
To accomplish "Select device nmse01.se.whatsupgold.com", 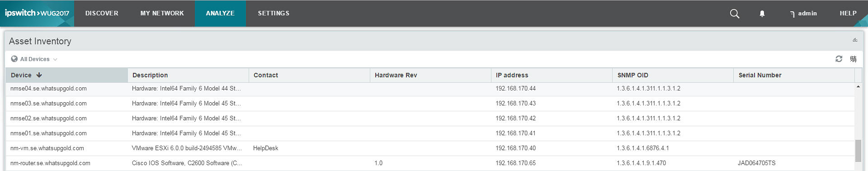I will (48, 133).
